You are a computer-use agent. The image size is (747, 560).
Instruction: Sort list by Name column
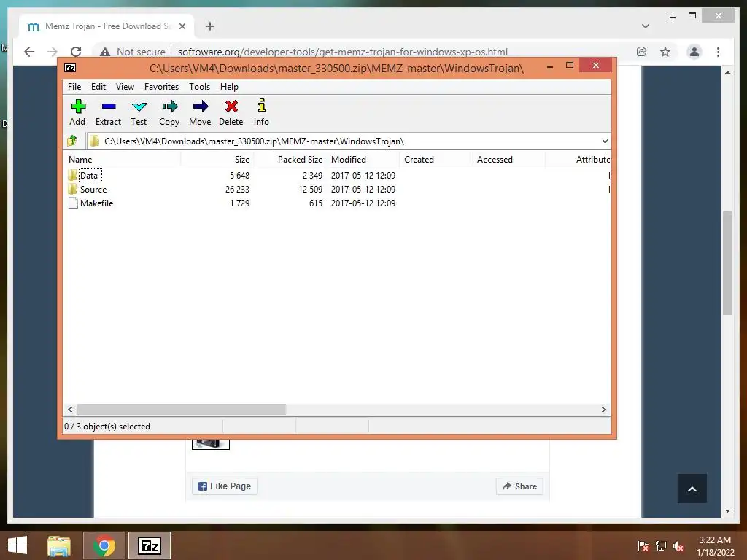123,160
